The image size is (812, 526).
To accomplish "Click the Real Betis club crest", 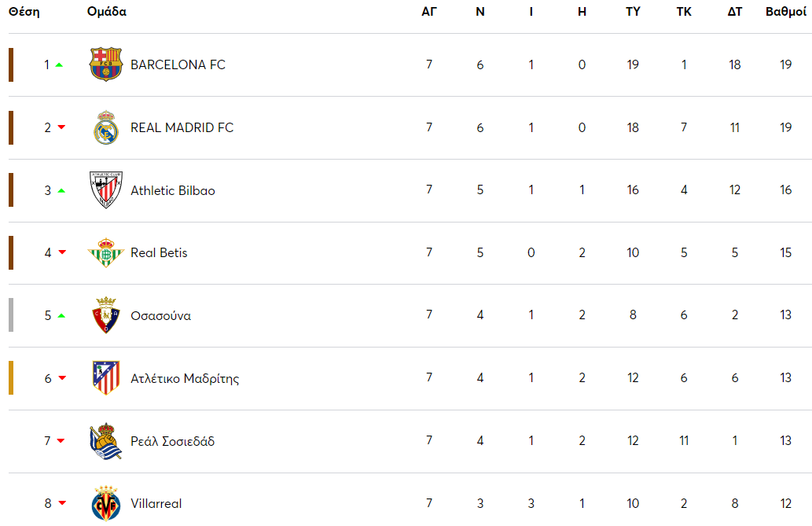I will click(x=106, y=252).
